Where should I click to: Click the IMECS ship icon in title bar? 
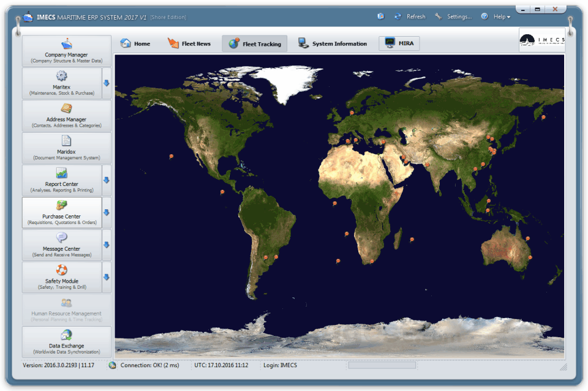click(28, 17)
